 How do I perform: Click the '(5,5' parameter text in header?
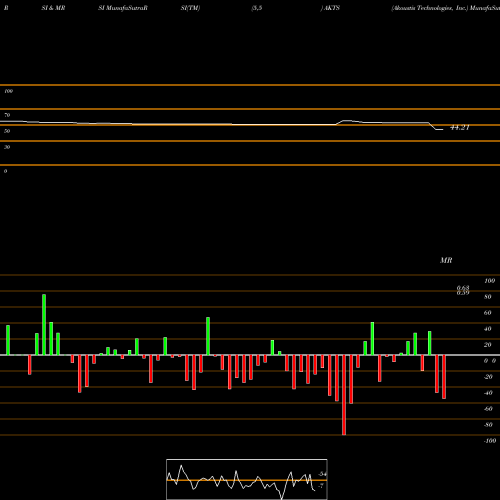(257, 8)
